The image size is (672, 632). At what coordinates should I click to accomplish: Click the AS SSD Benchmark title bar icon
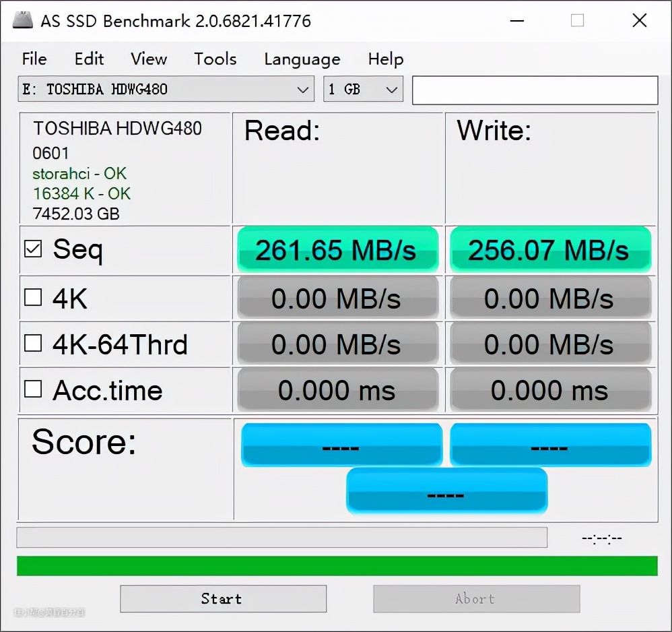(23, 20)
